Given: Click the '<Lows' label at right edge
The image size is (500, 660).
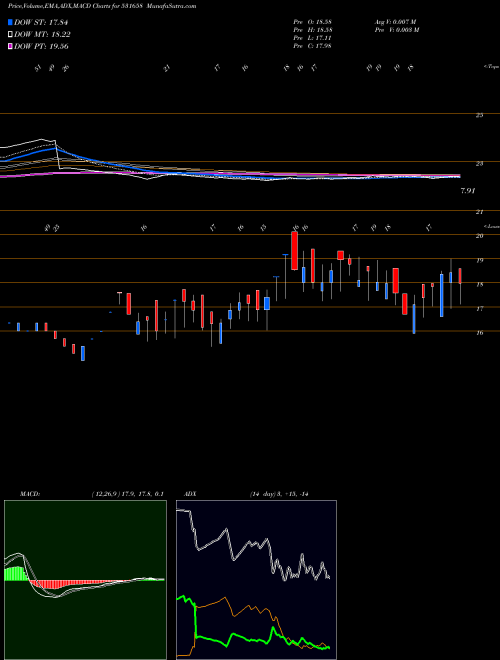Looking at the screenshot, I should coord(491,226).
